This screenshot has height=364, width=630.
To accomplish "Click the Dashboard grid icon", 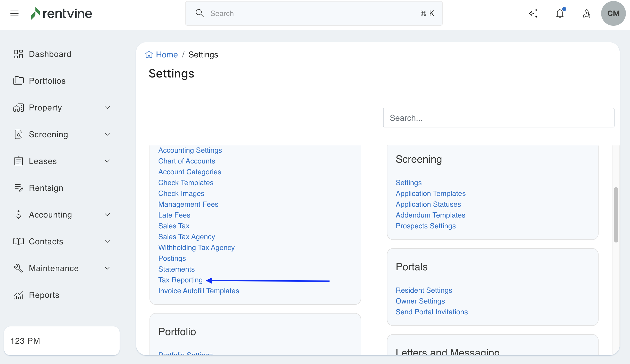I will pyautogui.click(x=19, y=54).
